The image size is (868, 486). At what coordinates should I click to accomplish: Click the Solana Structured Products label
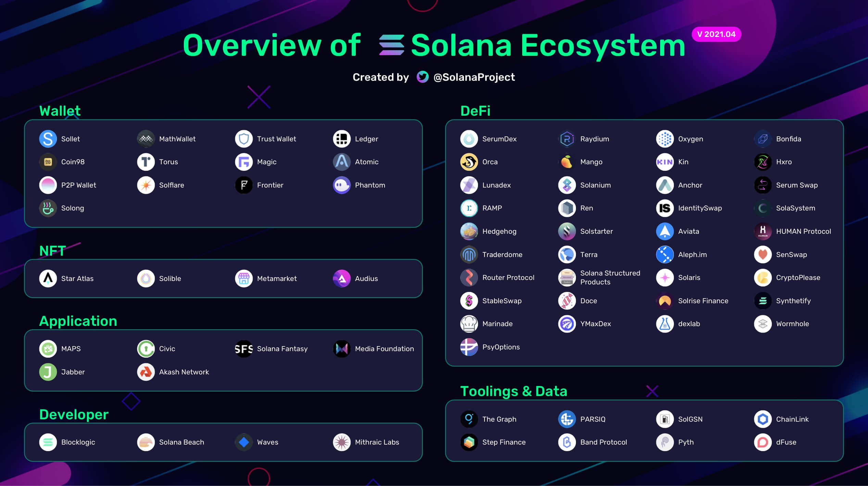610,278
